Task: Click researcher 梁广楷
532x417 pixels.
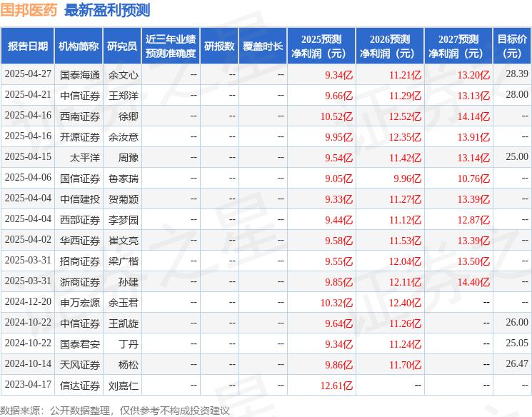Action: tap(123, 261)
